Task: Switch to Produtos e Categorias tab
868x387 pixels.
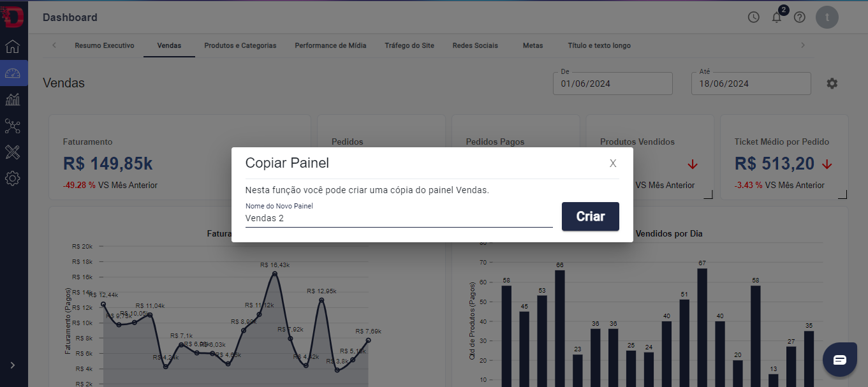Action: click(x=240, y=45)
